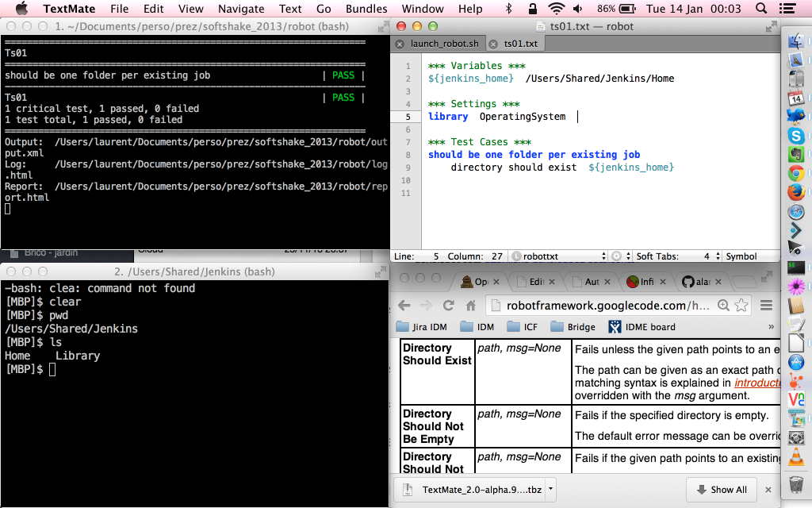The image size is (812, 508).
Task: Open Terminal icon in the Dock
Action: tap(796, 268)
